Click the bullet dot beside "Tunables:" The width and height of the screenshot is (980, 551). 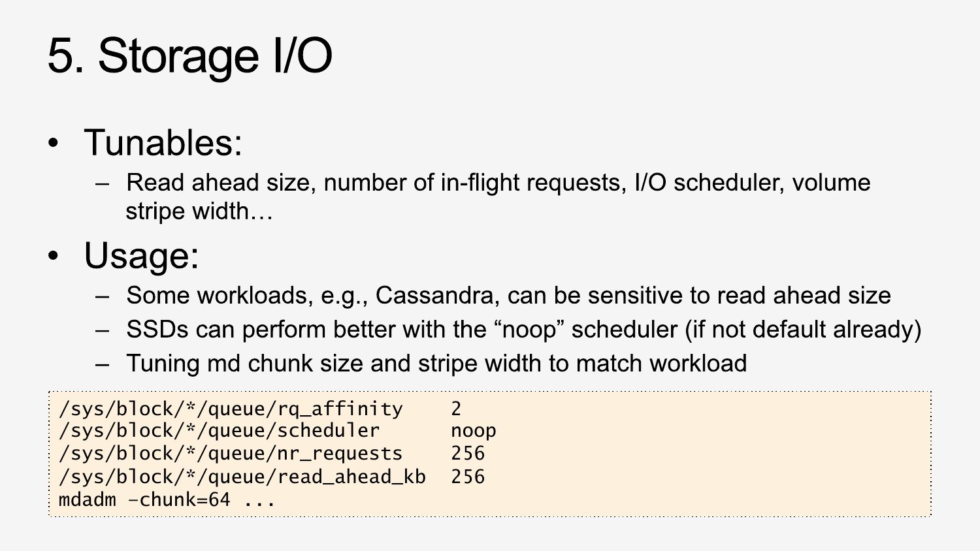[54, 143]
